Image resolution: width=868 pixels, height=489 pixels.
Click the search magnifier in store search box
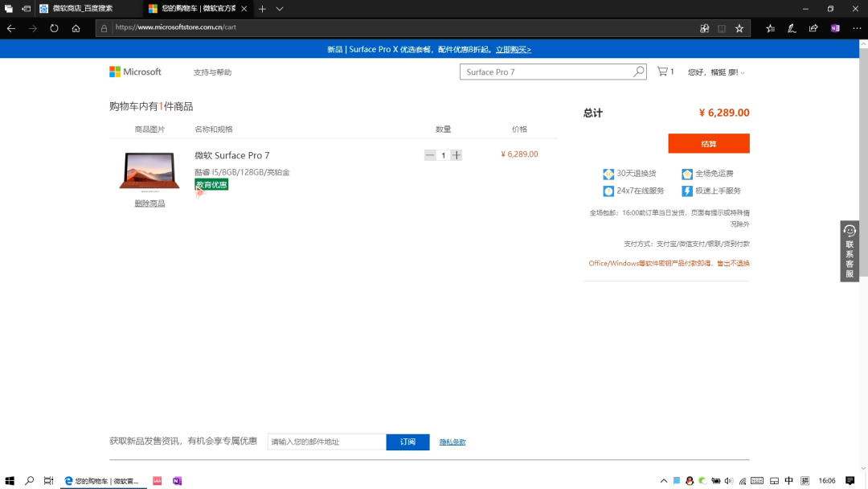click(x=639, y=72)
